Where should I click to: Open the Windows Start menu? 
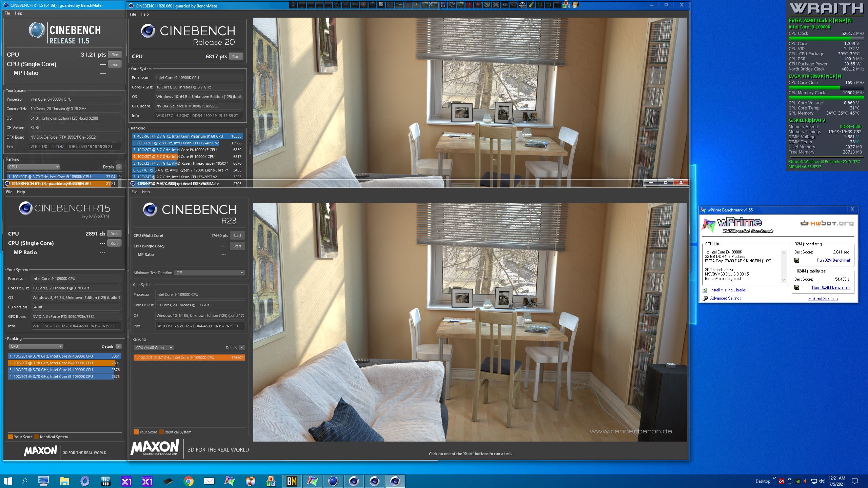click(7, 481)
